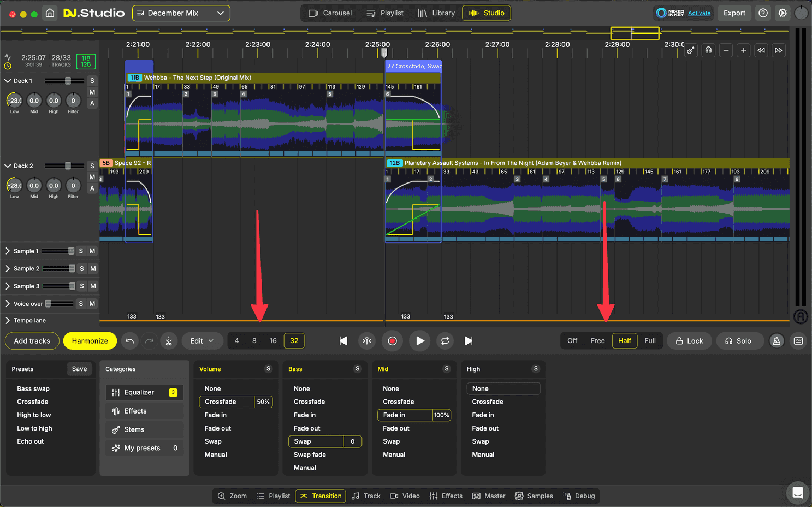Jump to next transition button

pyautogui.click(x=469, y=341)
